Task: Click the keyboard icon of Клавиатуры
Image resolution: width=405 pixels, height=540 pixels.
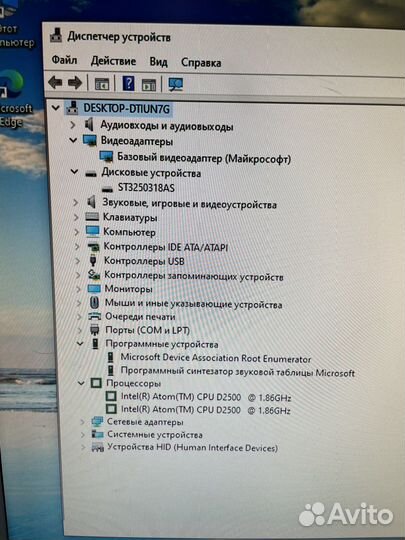Action: pos(92,217)
